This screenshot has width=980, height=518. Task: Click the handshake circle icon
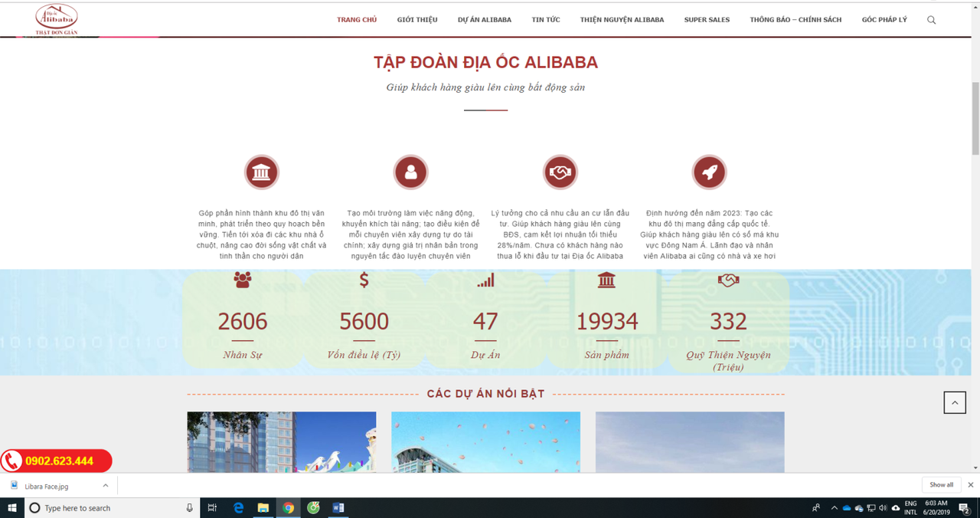(560, 172)
